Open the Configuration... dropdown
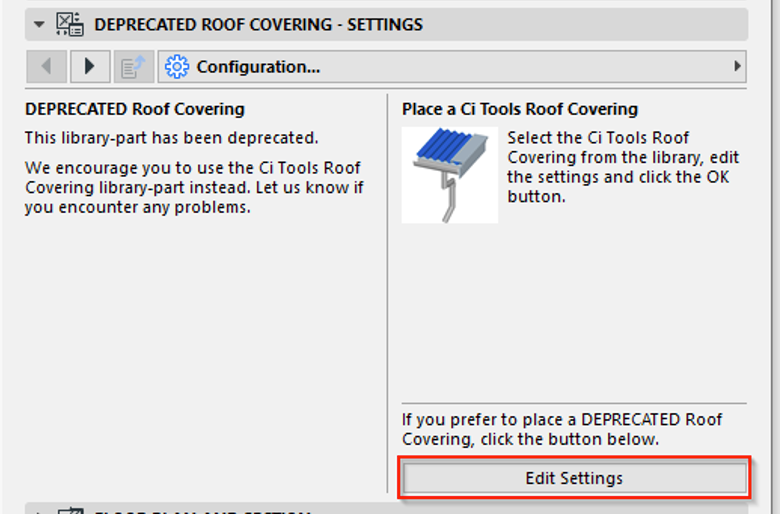780x514 pixels. click(452, 66)
